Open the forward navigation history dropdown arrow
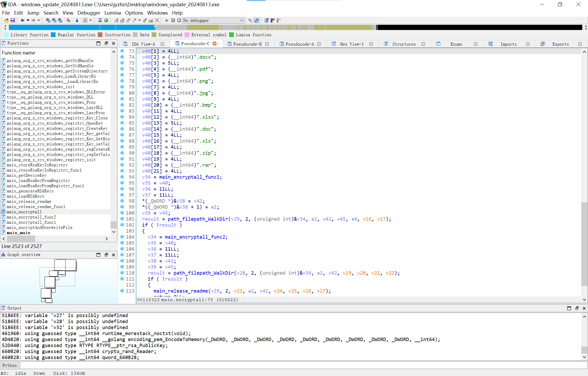This screenshot has height=376, width=588. [x=39, y=20]
